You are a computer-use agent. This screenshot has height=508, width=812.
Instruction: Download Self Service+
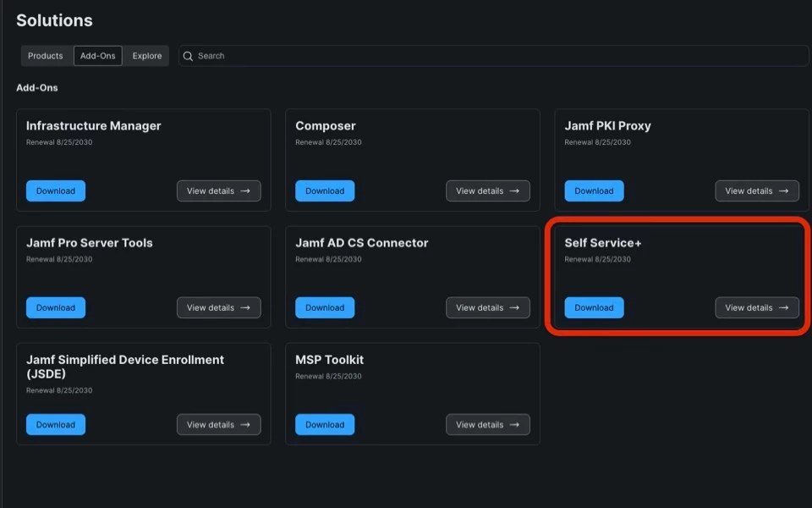click(x=594, y=308)
